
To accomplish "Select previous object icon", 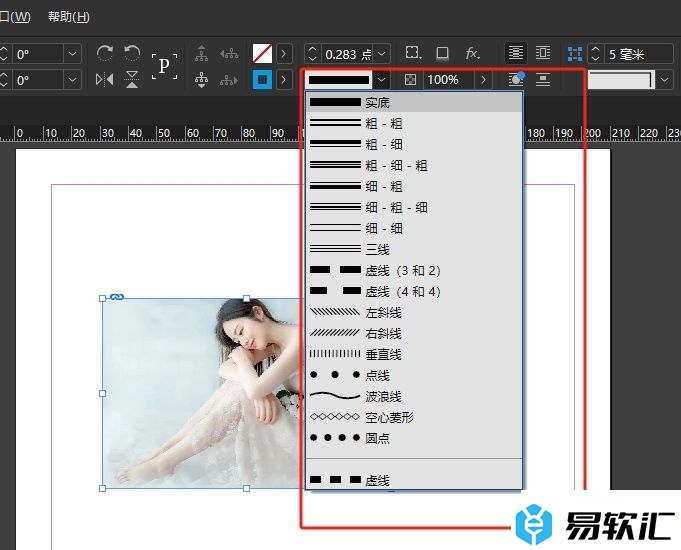I will [x=229, y=53].
